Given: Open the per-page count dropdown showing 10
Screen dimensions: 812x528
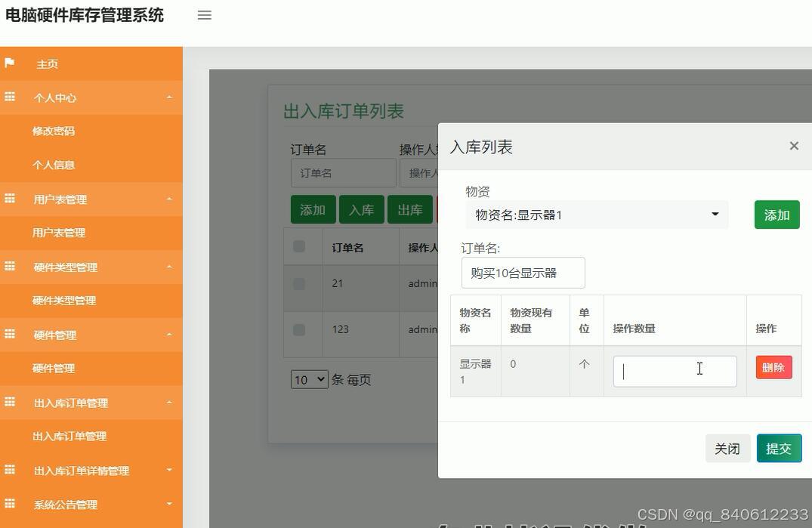Looking at the screenshot, I should 309,379.
